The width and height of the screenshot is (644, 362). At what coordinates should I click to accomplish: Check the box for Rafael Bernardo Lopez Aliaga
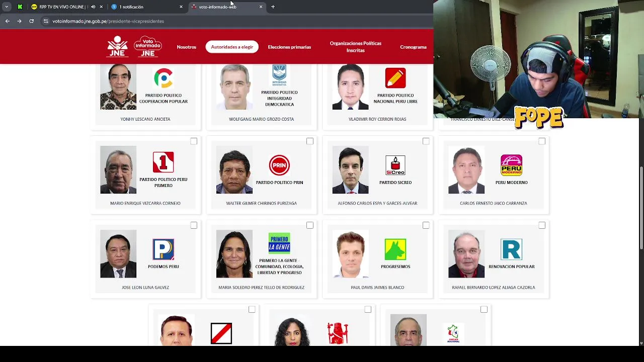pyautogui.click(x=542, y=225)
